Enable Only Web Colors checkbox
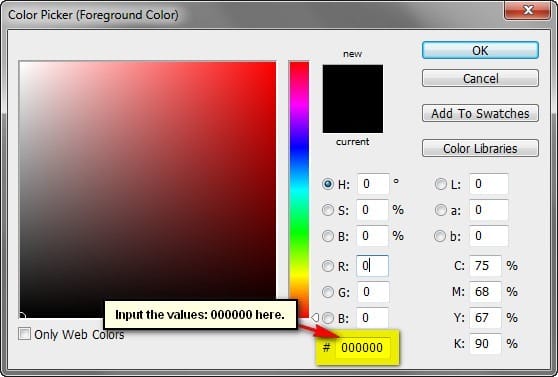The image size is (558, 377). [24, 334]
